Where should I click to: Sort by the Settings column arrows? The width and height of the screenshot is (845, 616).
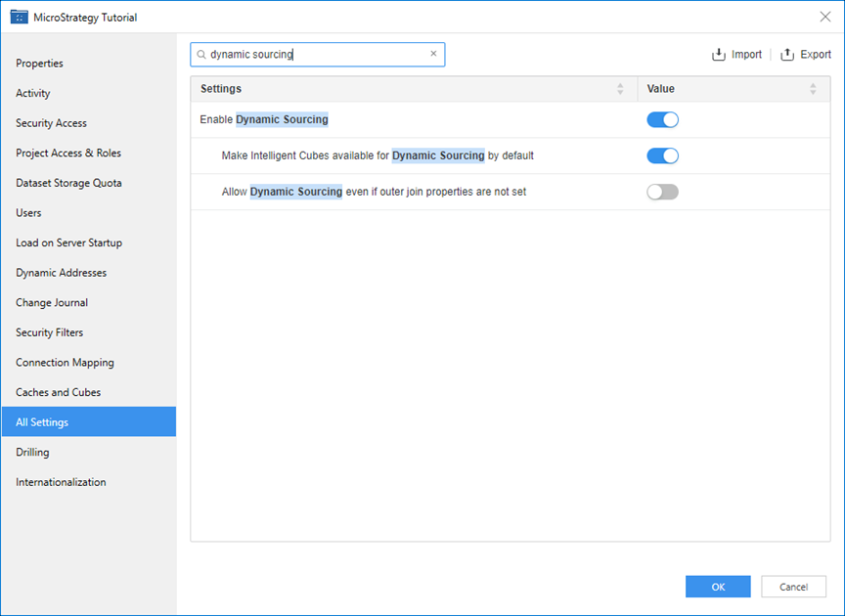[620, 89]
